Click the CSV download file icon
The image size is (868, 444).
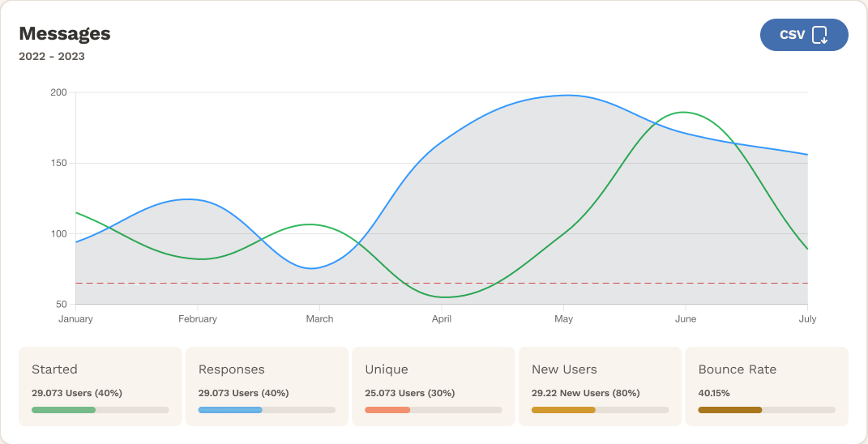coord(820,35)
